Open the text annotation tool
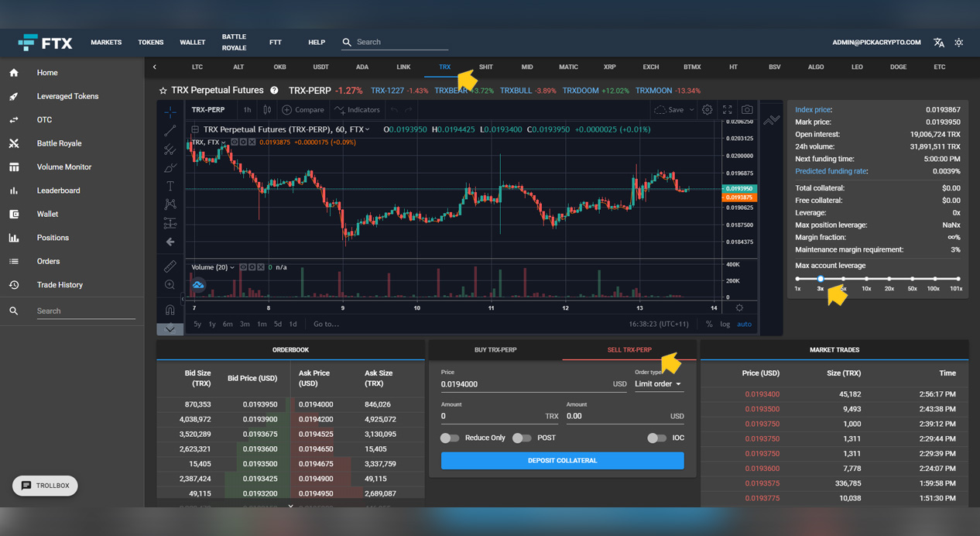 click(x=170, y=185)
